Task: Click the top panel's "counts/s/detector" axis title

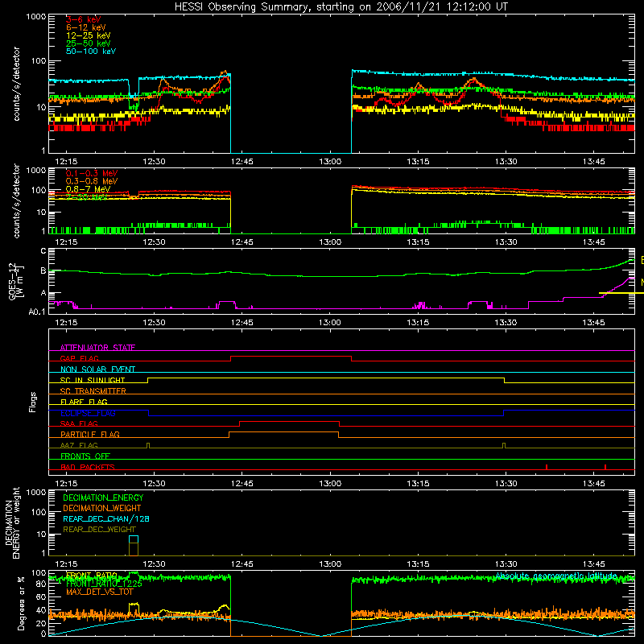Action: coord(16,84)
